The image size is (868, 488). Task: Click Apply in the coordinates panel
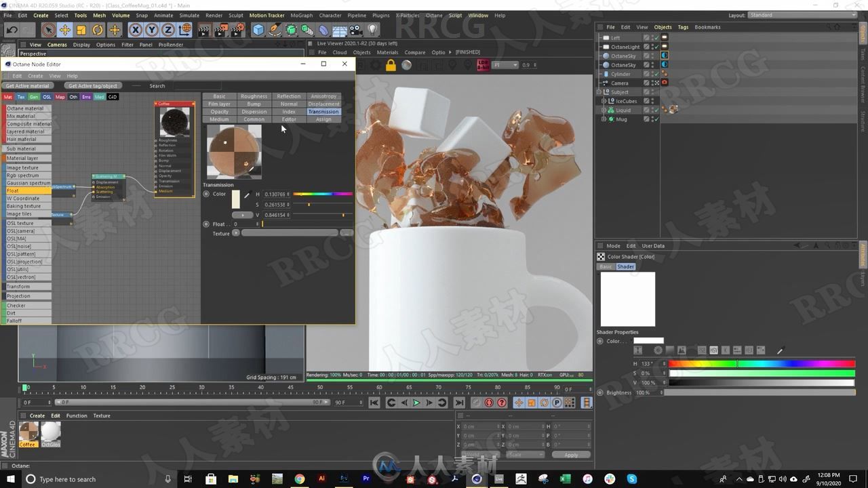(571, 455)
